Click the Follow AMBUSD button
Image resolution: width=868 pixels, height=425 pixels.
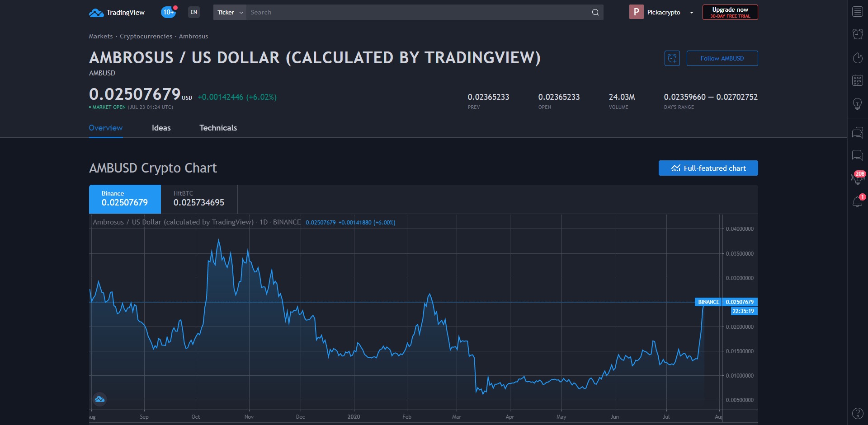pos(722,58)
